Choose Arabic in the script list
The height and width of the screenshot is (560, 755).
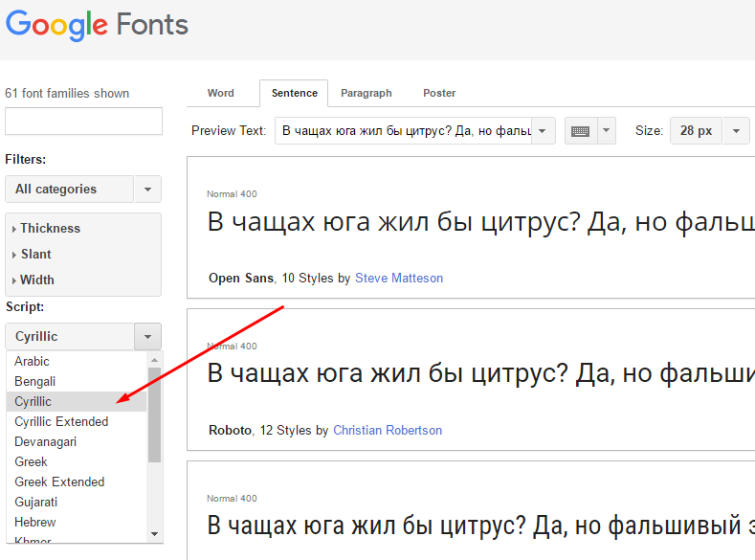pyautogui.click(x=32, y=362)
